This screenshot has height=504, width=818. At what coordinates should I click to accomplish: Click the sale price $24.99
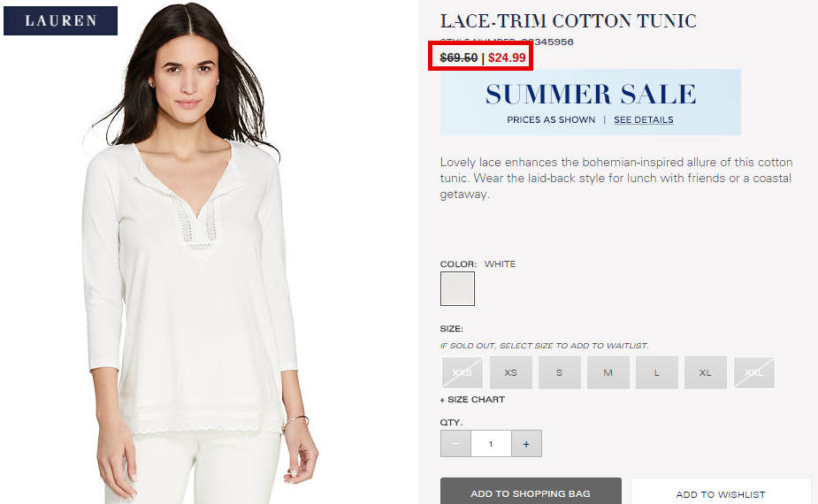tap(507, 57)
